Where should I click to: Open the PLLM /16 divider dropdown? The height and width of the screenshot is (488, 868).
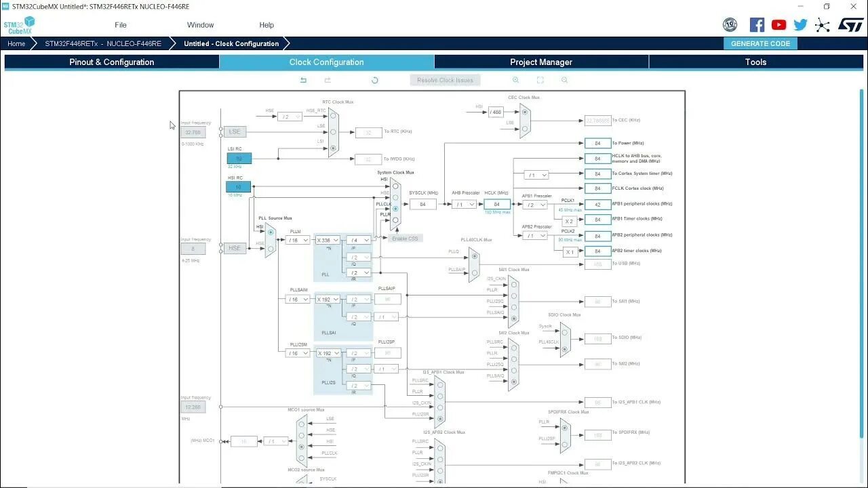coord(297,240)
